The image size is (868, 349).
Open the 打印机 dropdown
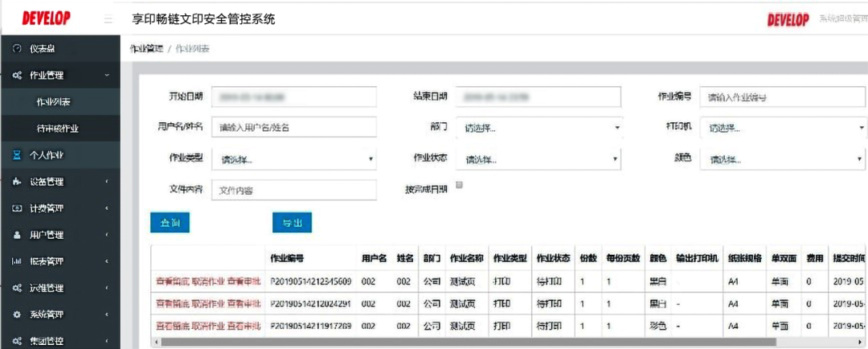click(784, 128)
